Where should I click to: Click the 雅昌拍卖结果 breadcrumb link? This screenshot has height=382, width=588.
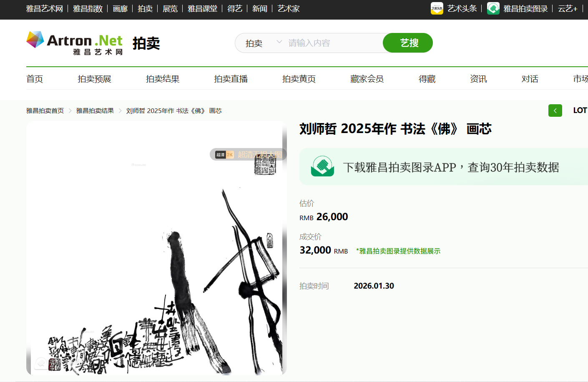95,111
